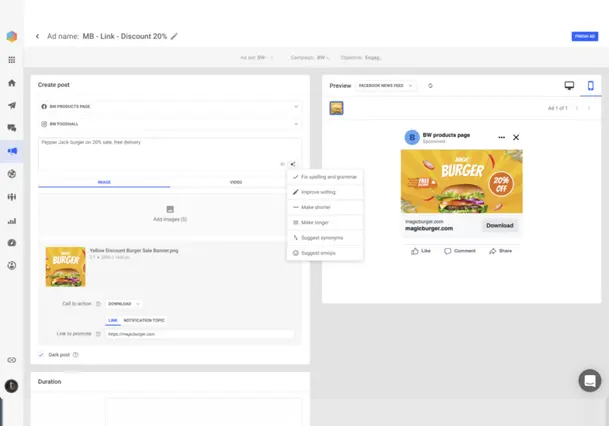609x426 pixels.
Task: Click the Download button in preview
Action: (x=500, y=225)
